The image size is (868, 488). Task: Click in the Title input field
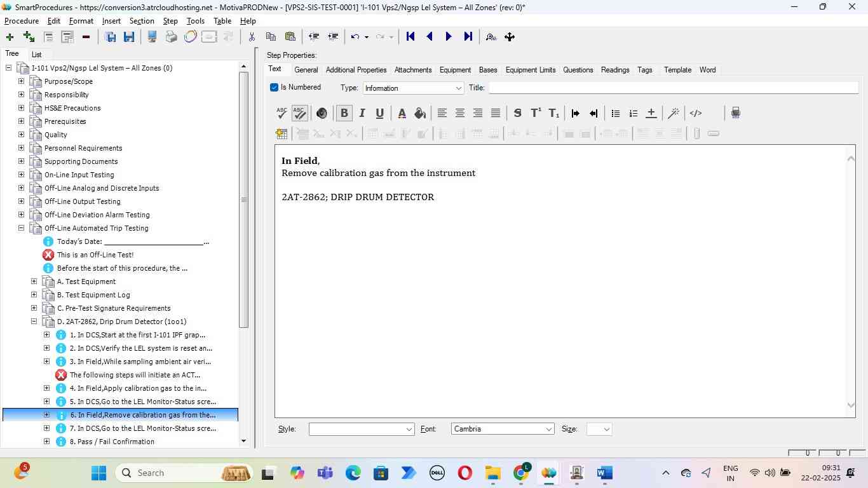[x=673, y=88]
